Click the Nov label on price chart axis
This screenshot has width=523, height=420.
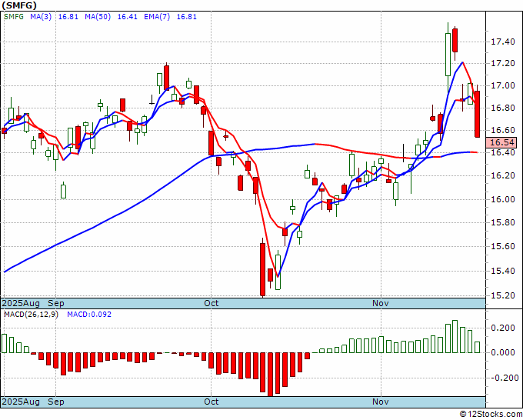[x=381, y=303]
